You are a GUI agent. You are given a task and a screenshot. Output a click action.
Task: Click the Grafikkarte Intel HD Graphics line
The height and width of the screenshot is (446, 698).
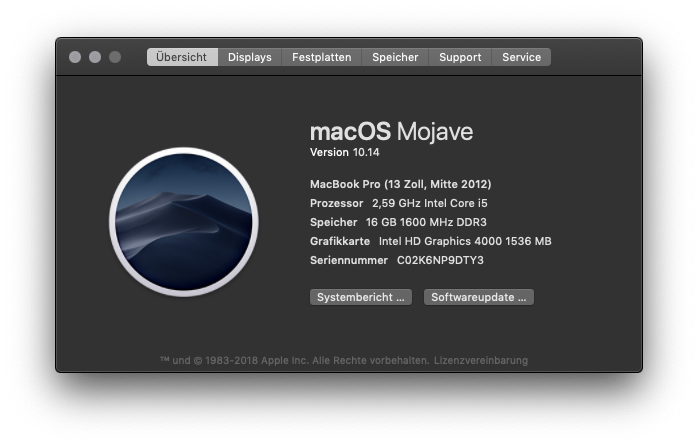click(x=430, y=241)
